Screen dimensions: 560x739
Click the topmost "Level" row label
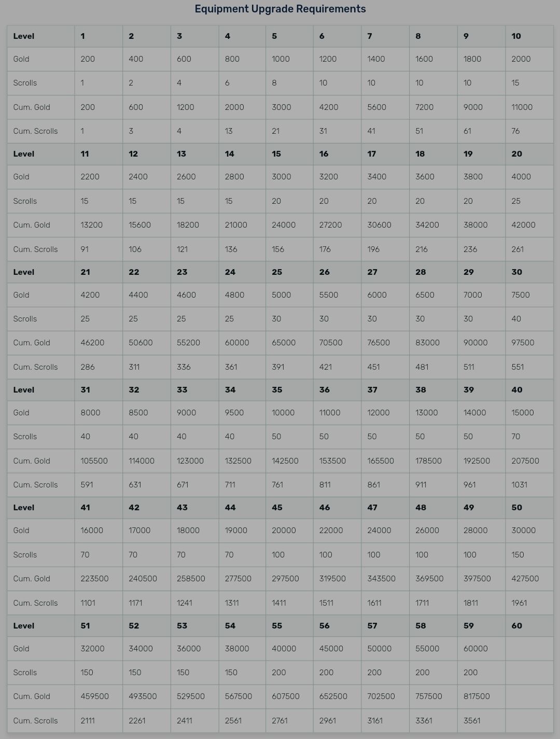click(x=24, y=36)
